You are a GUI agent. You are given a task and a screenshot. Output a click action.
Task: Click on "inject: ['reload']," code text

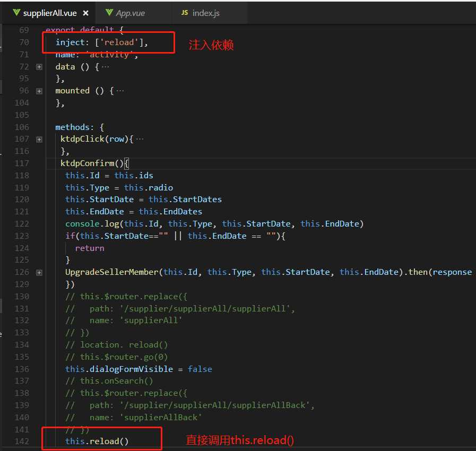tap(102, 42)
